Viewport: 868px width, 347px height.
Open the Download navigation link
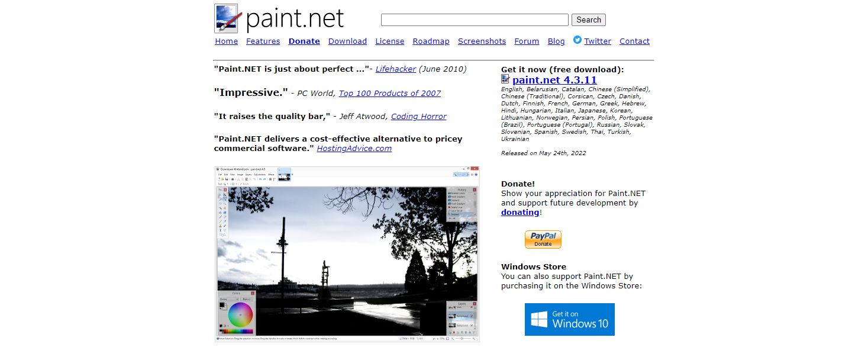pyautogui.click(x=347, y=41)
